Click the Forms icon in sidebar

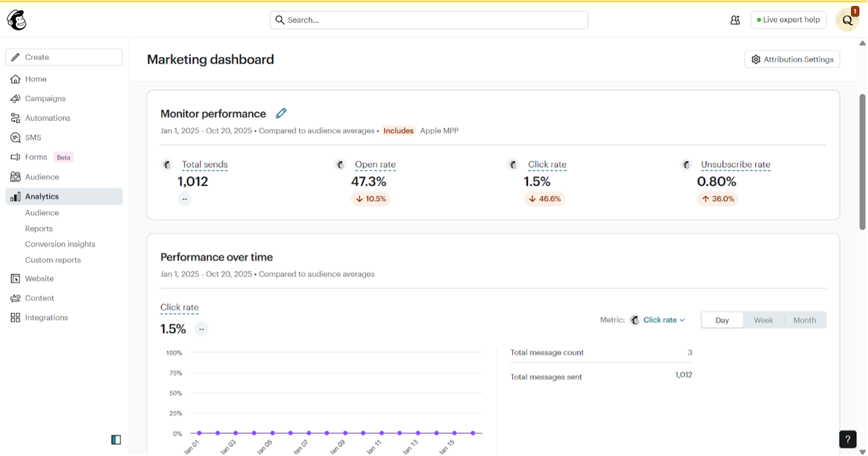[15, 157]
